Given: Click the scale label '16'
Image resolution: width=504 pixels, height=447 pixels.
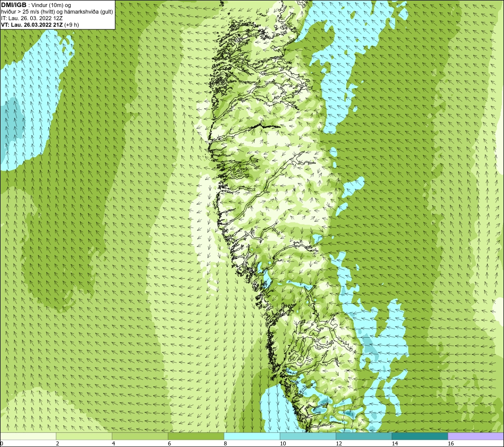Looking at the screenshot, I should click(451, 444).
